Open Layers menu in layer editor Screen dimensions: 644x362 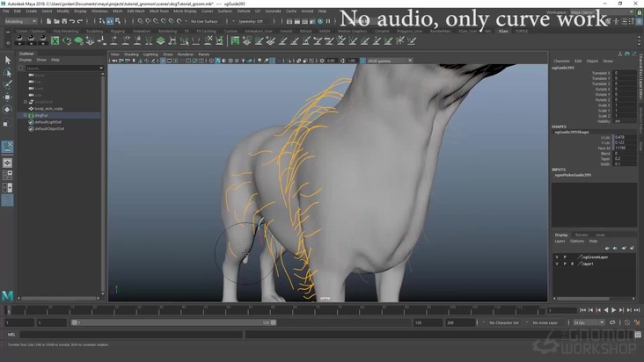[x=560, y=241]
